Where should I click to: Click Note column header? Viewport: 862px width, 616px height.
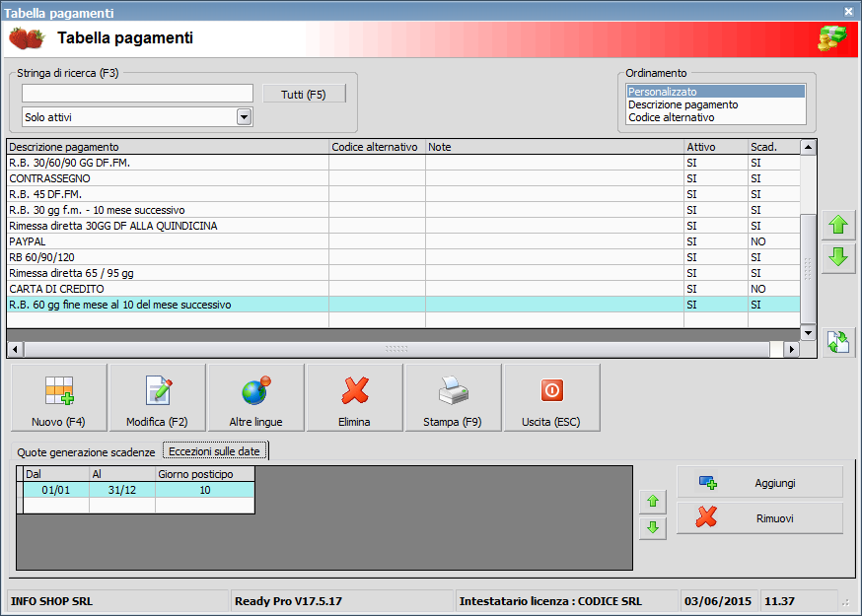[554, 147]
